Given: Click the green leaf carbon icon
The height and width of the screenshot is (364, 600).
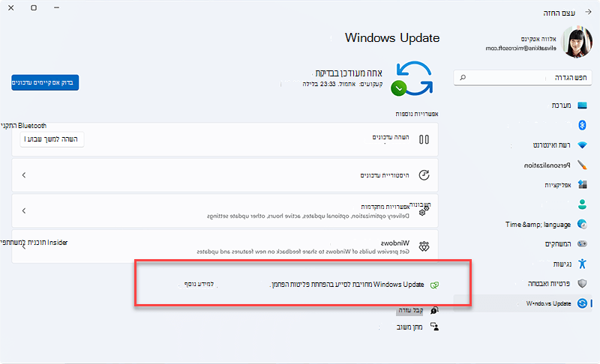Looking at the screenshot, I should 434,285.
